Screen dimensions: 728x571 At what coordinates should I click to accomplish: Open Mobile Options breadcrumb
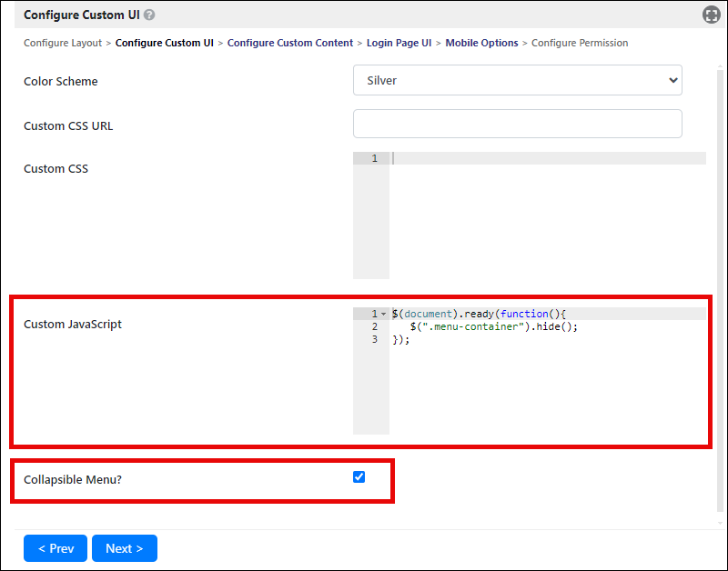(x=481, y=43)
